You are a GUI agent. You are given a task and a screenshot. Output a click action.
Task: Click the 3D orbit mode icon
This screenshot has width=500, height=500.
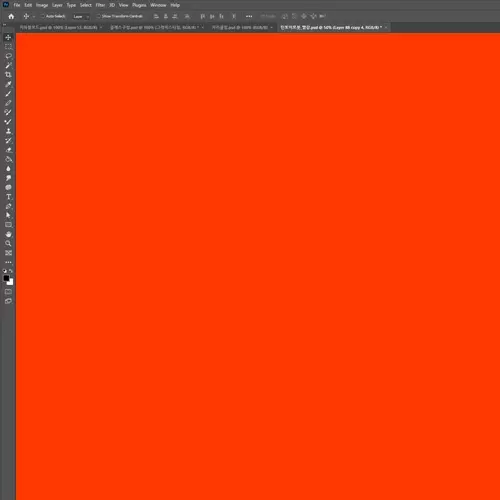tap(285, 16)
